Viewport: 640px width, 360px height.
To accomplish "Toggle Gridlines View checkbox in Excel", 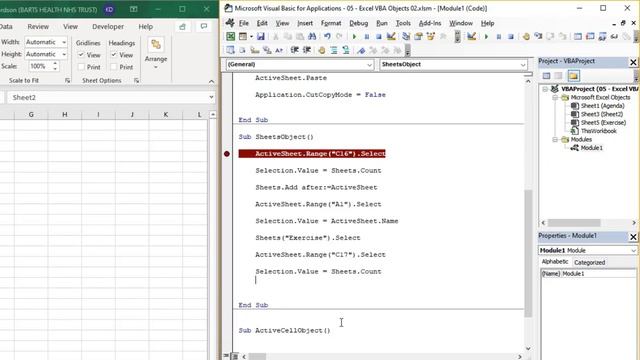I will click(81, 55).
